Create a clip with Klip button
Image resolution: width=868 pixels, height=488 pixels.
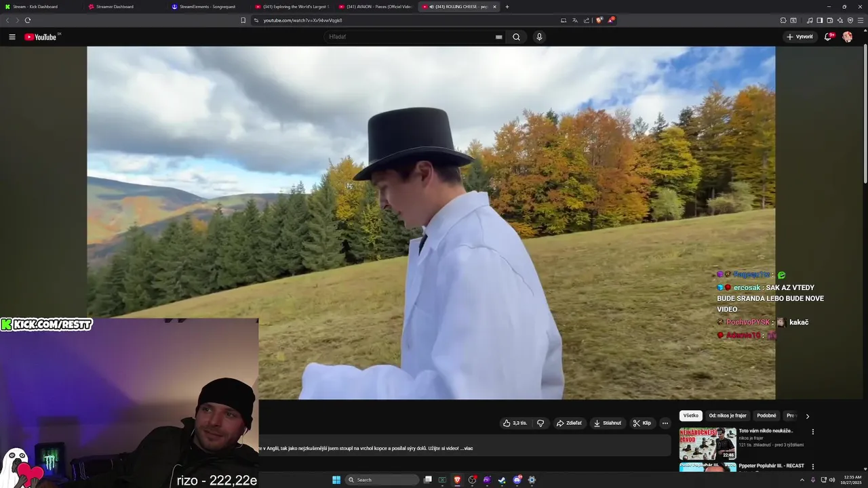(x=642, y=423)
